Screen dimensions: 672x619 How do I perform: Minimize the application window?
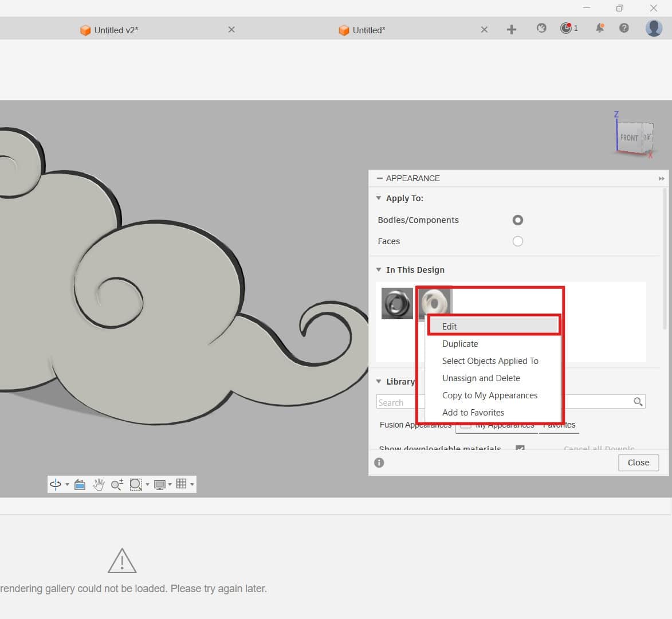(x=587, y=7)
